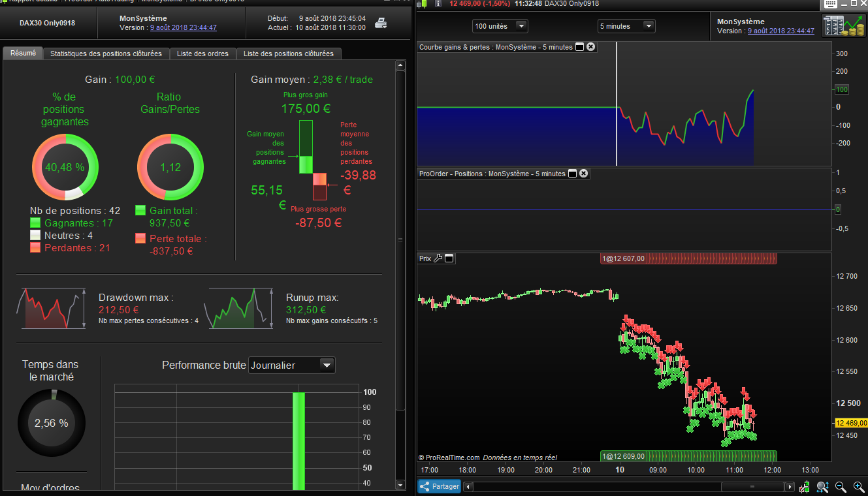
Task: Click the right arrow of chart horizontal scrollbar
Action: (x=790, y=487)
